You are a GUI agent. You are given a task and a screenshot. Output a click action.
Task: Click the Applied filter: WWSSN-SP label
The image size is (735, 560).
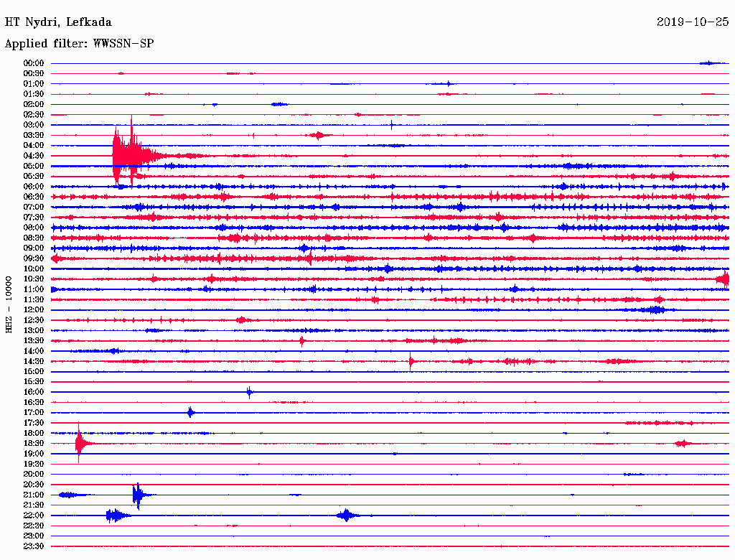click(x=79, y=44)
